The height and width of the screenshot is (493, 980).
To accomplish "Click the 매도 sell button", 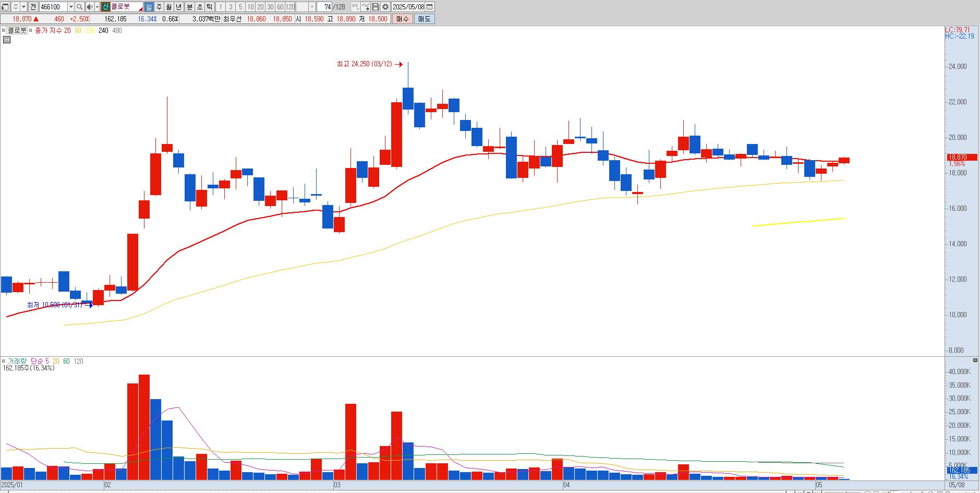I will pyautogui.click(x=425, y=19).
